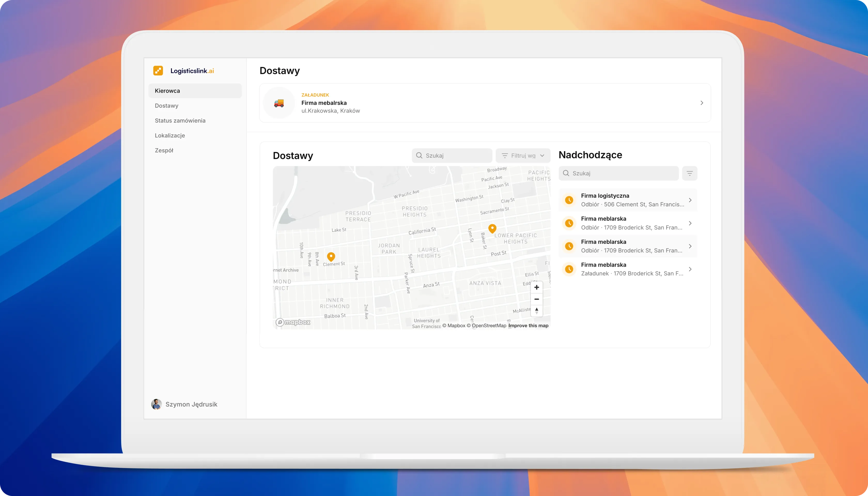Click the map pin near Lower Pacific Heights

[492, 228]
